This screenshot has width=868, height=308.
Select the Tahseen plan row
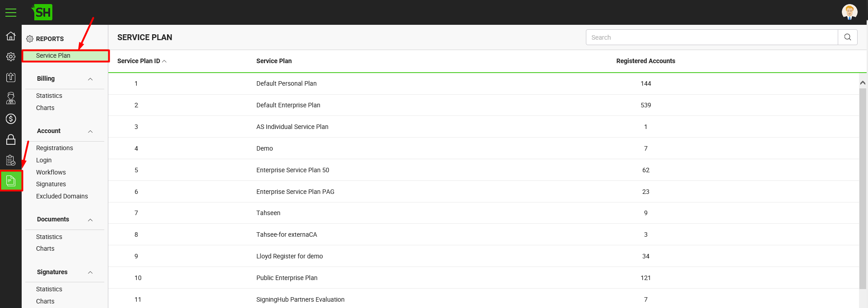[x=483, y=213]
